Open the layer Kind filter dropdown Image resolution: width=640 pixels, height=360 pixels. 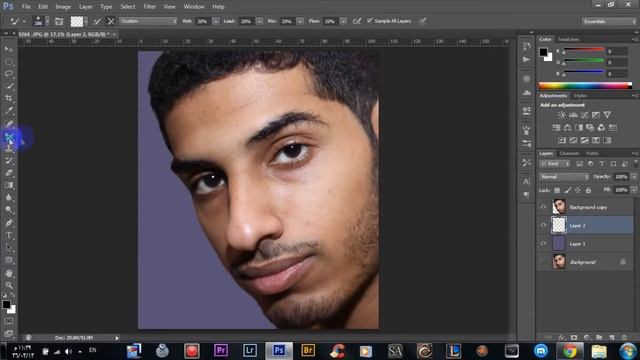[554, 164]
